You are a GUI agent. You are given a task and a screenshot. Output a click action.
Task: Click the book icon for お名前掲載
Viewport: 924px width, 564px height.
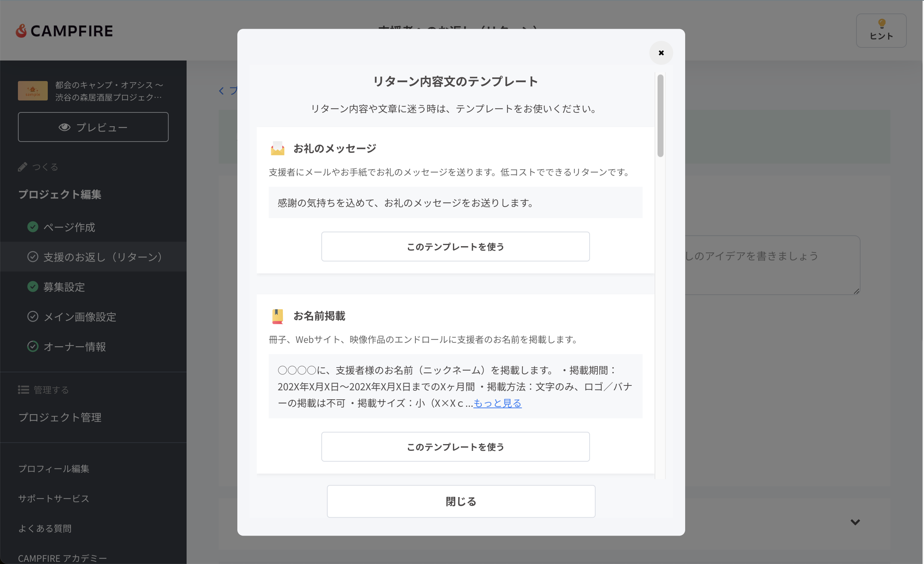pos(278,316)
